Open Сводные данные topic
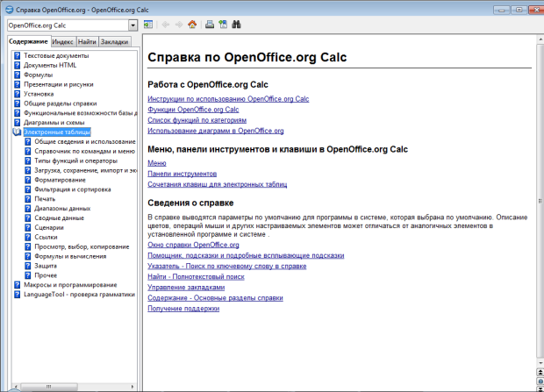Screen dimensions: 544x392 [x=60, y=217]
